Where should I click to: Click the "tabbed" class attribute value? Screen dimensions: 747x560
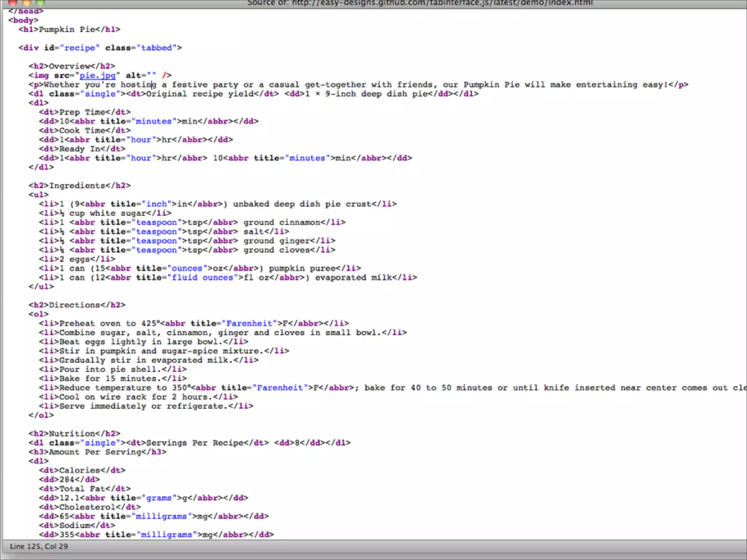click(156, 48)
